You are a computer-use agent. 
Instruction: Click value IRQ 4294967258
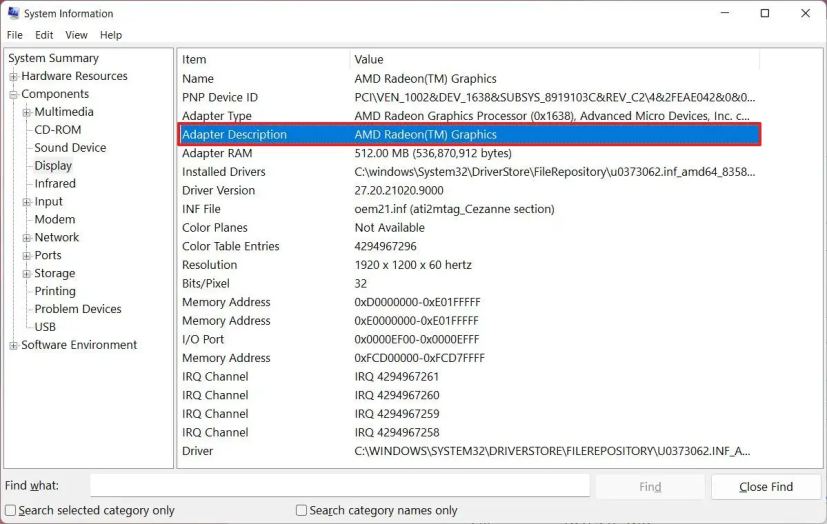click(x=397, y=433)
